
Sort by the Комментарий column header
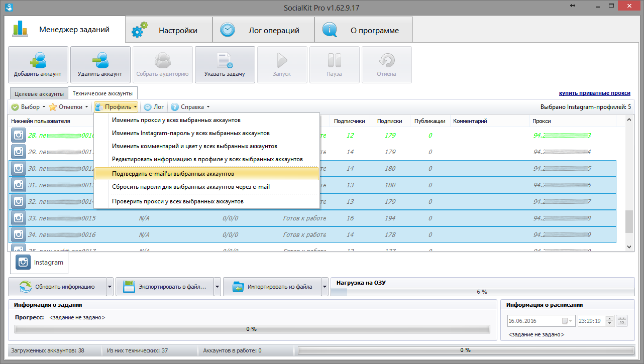click(x=490, y=121)
